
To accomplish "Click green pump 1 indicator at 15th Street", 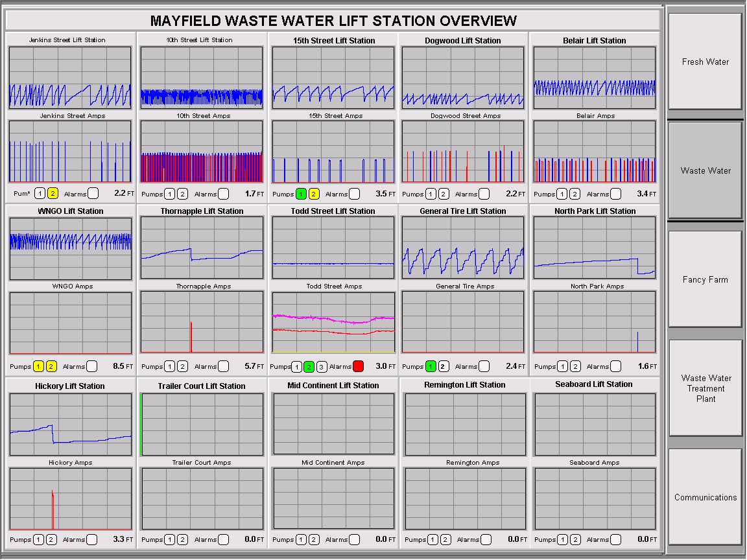I will click(301, 194).
